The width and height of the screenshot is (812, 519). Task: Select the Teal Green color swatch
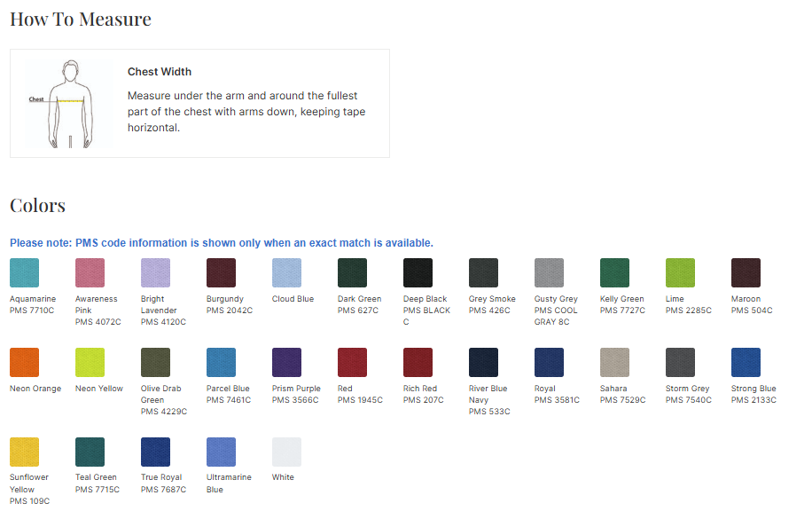click(90, 452)
